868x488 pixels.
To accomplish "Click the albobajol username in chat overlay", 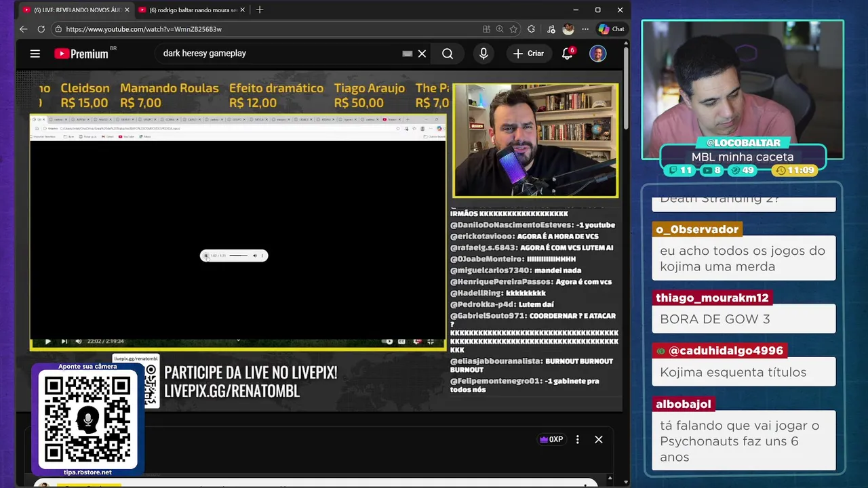I will tap(684, 404).
